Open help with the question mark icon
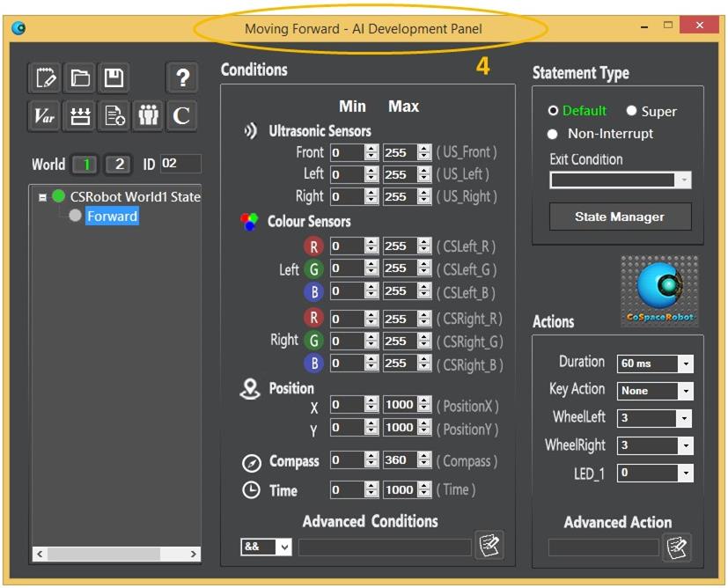The image size is (728, 588). click(181, 78)
